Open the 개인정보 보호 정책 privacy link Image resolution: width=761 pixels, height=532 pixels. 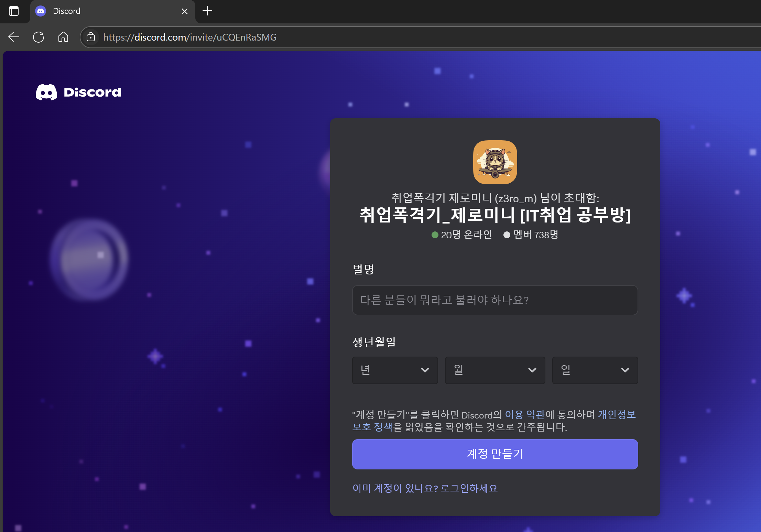point(616,415)
